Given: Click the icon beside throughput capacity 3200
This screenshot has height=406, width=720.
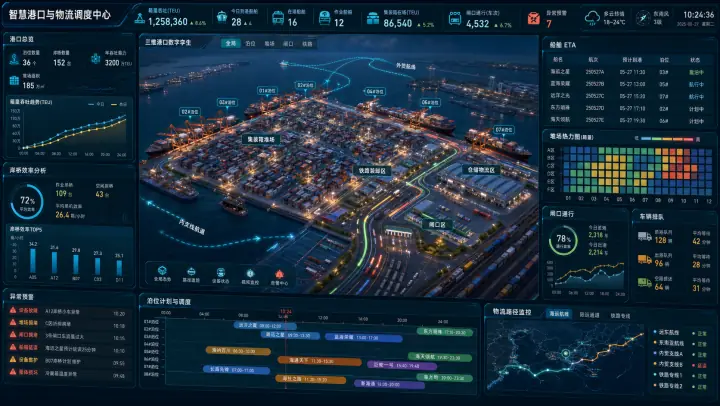Looking at the screenshot, I should (x=96, y=59).
